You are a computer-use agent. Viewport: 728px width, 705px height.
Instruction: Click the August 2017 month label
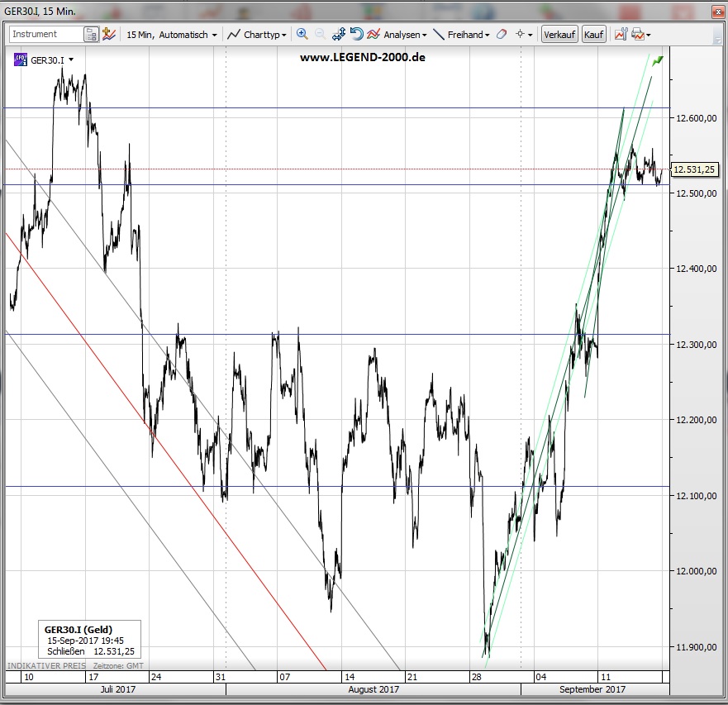374,689
